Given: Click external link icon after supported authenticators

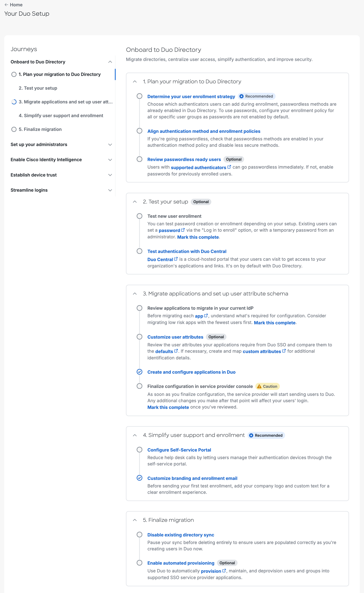Looking at the screenshot, I should (229, 167).
